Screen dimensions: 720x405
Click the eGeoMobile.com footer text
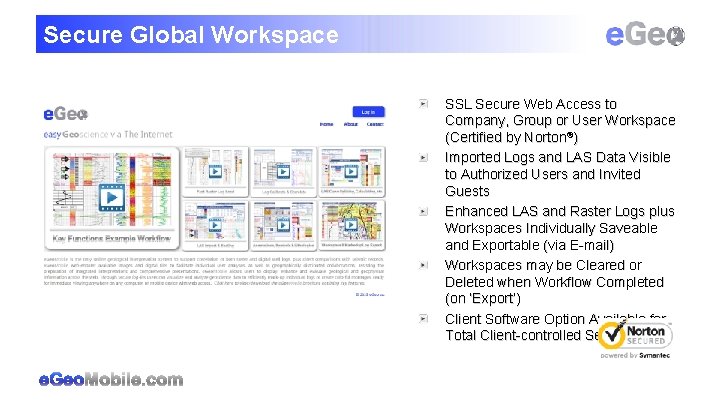[111, 380]
